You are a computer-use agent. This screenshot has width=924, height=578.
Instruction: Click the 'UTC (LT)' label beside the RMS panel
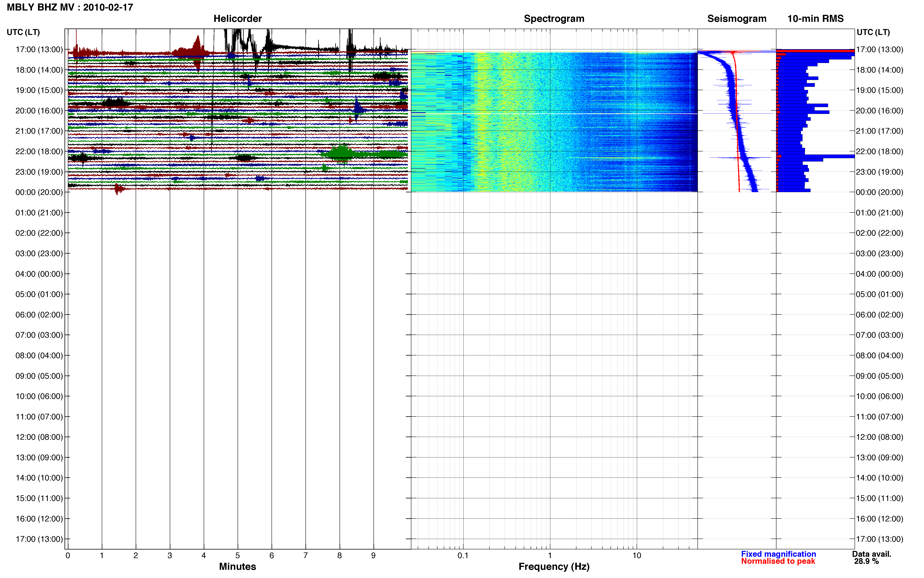(x=873, y=32)
